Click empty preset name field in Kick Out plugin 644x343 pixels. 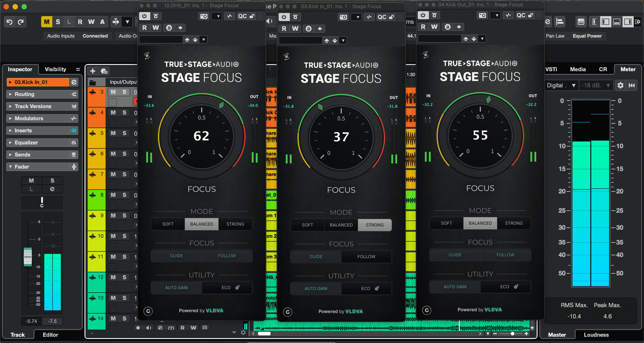(x=439, y=39)
